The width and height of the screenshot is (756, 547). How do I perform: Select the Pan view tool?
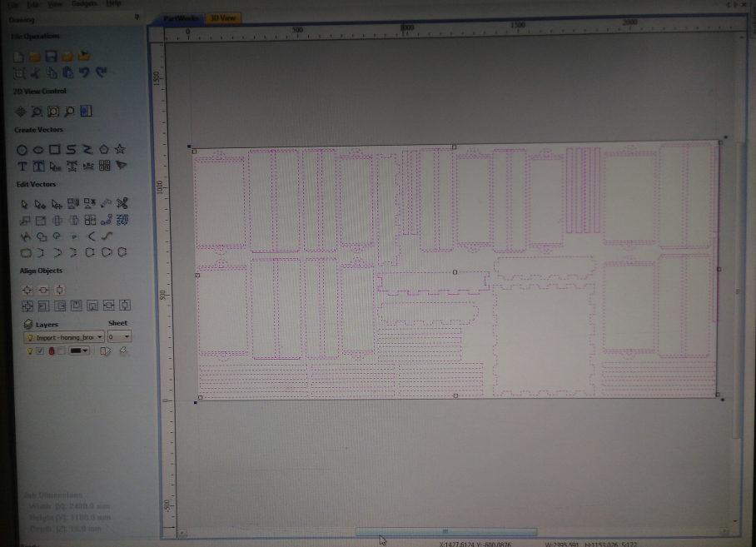coord(20,112)
